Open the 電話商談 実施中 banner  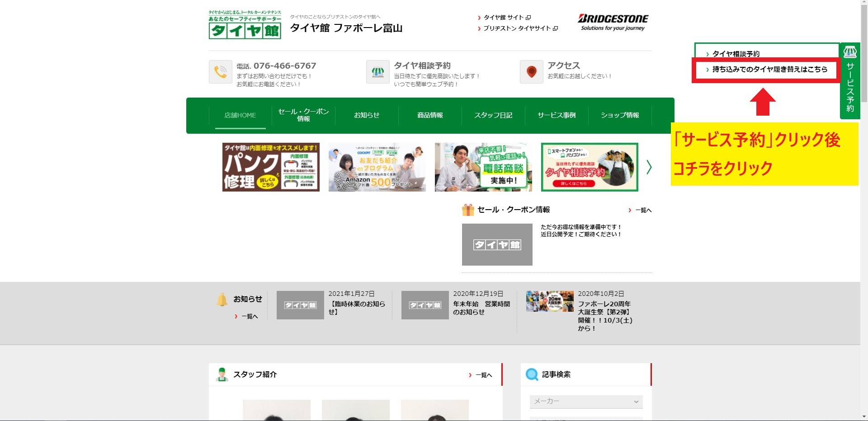[x=483, y=167]
